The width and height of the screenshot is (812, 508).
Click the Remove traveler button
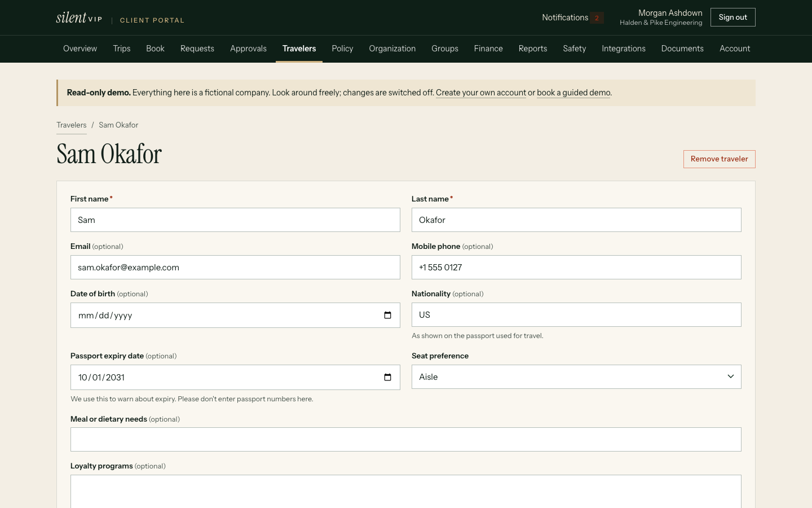coord(719,159)
